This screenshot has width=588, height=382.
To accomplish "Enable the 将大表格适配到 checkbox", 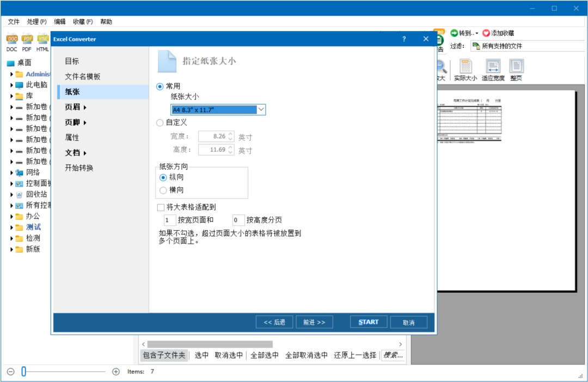I will (161, 207).
